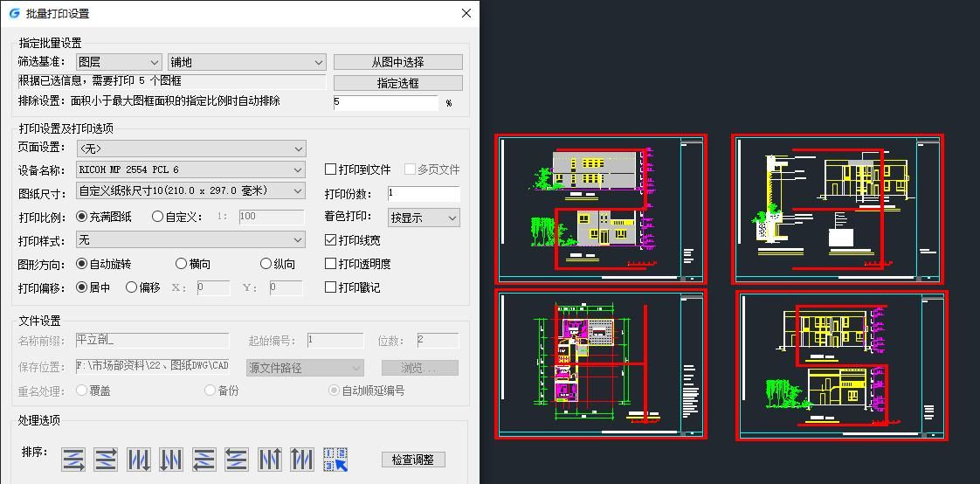Click the 起始编号 field
The image size is (980, 484).
[x=335, y=340]
